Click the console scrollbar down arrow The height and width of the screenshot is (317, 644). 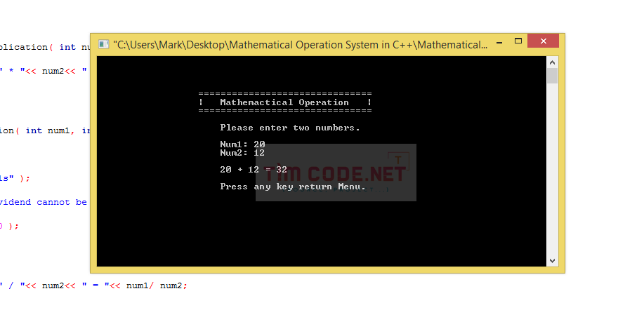pos(553,261)
